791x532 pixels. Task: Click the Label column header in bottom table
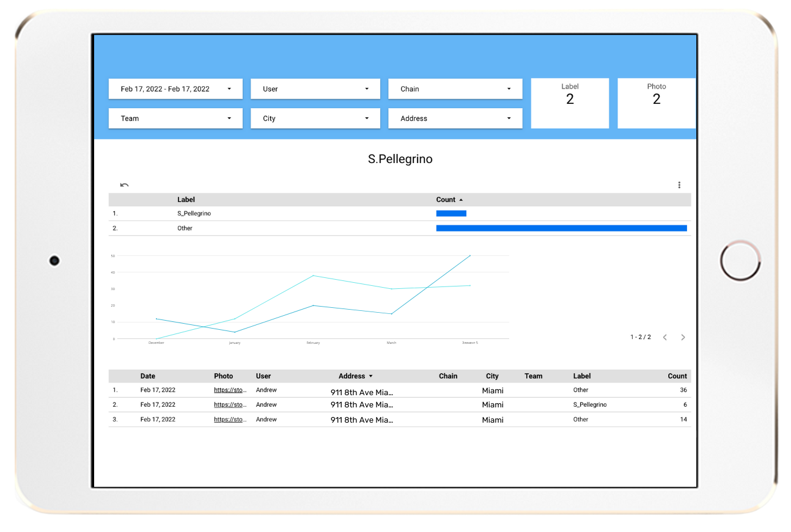point(582,376)
